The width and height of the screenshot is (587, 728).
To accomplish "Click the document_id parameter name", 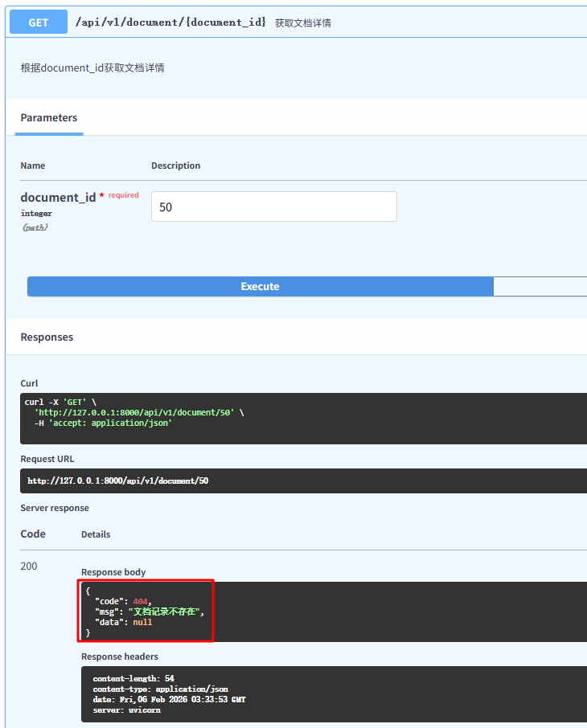I will [58, 198].
